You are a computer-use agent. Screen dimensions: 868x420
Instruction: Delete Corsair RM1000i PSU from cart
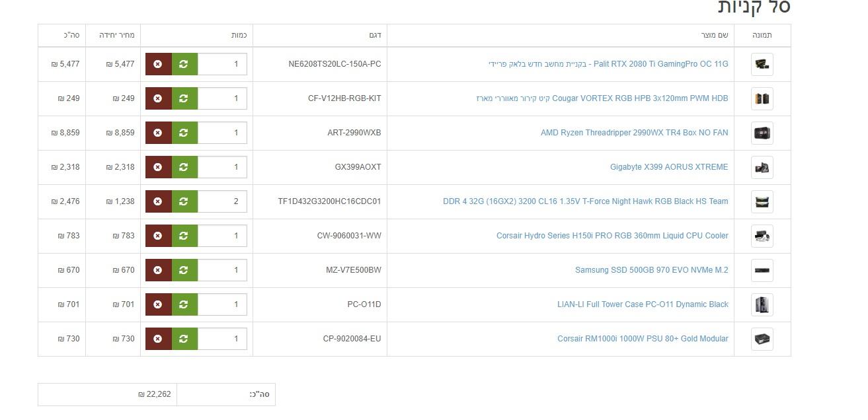pos(158,339)
